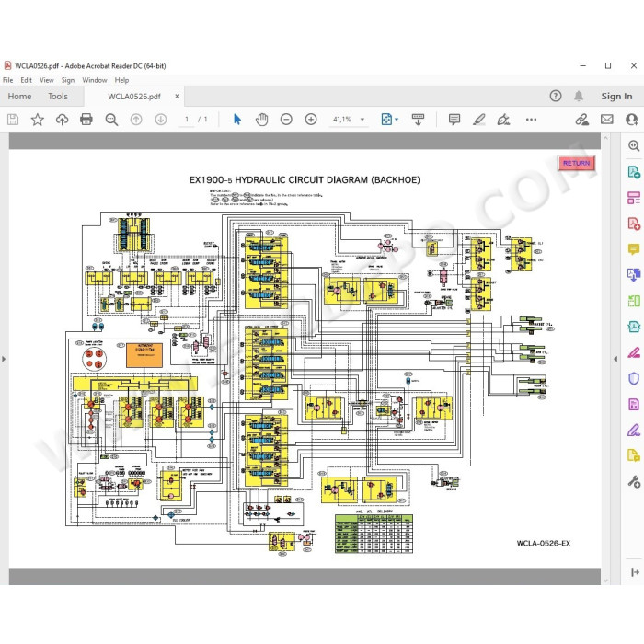
Task: Open Fill & Sign sidebar tool
Action: tap(634, 430)
